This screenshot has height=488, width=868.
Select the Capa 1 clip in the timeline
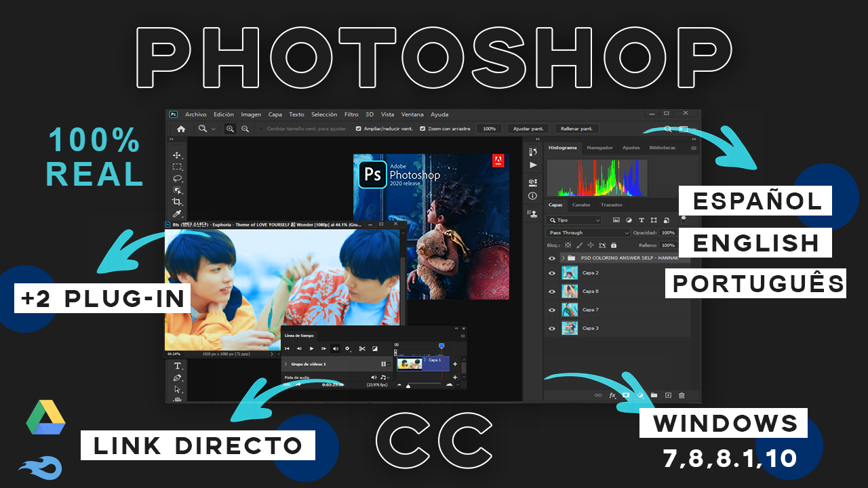[x=422, y=364]
